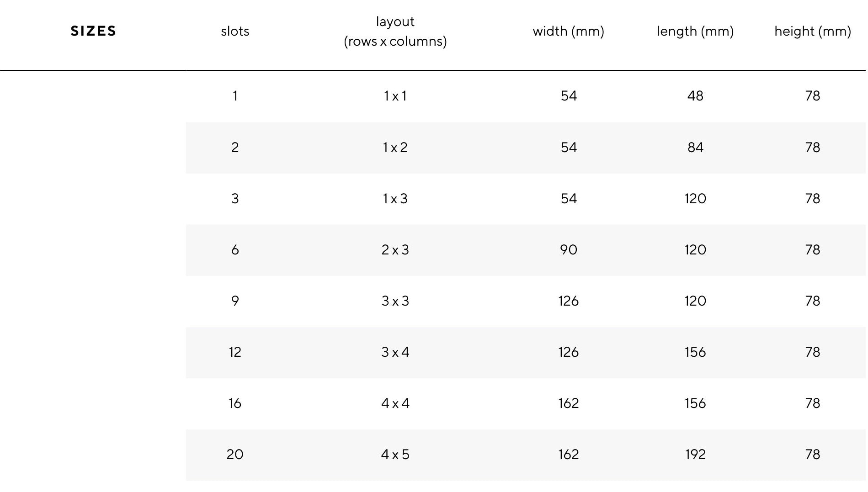Click the 3 x 4 layout cell

[395, 352]
